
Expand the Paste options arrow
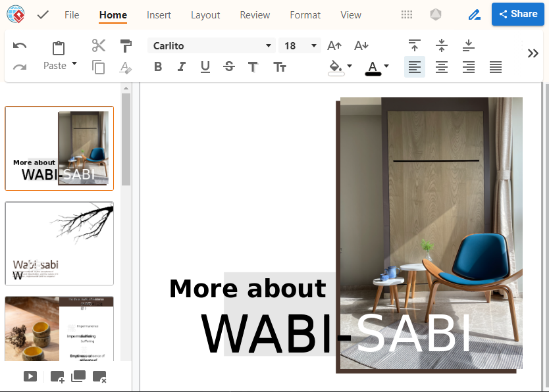tap(74, 64)
